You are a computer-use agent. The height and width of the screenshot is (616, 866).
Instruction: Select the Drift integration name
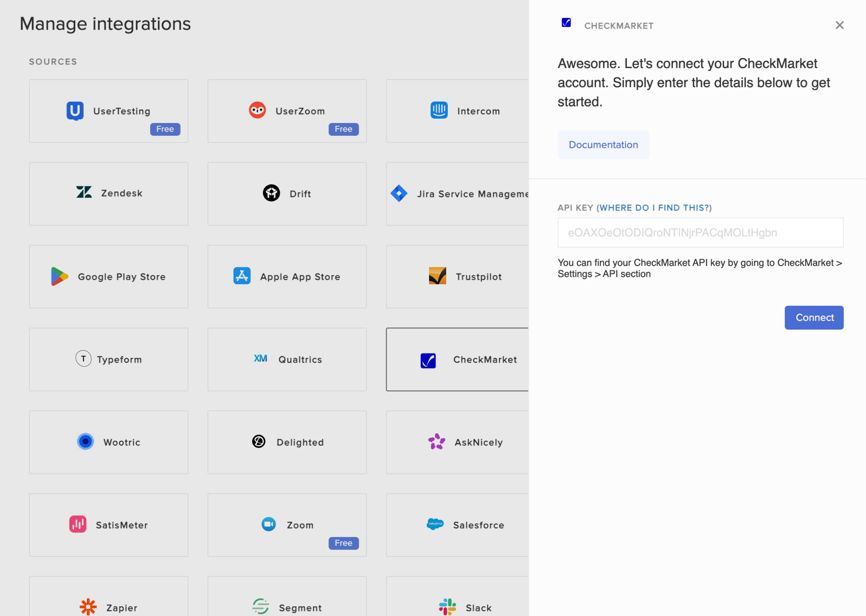click(x=300, y=194)
